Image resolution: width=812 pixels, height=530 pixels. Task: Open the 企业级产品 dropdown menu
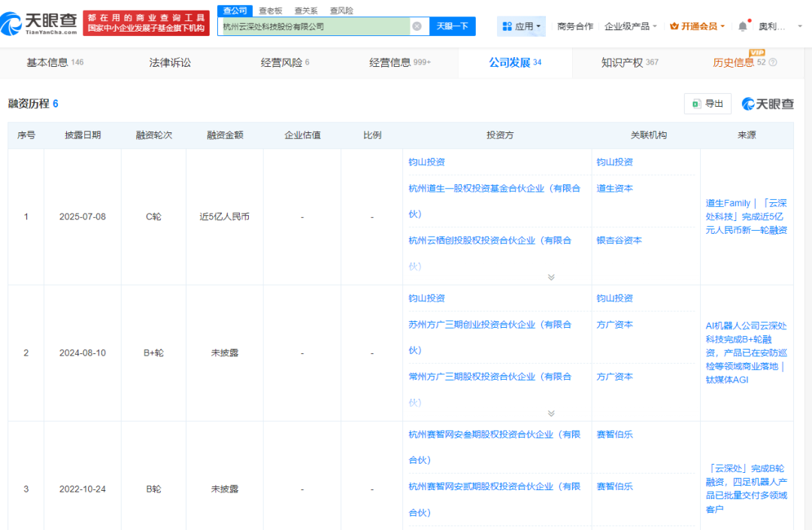tap(631, 26)
